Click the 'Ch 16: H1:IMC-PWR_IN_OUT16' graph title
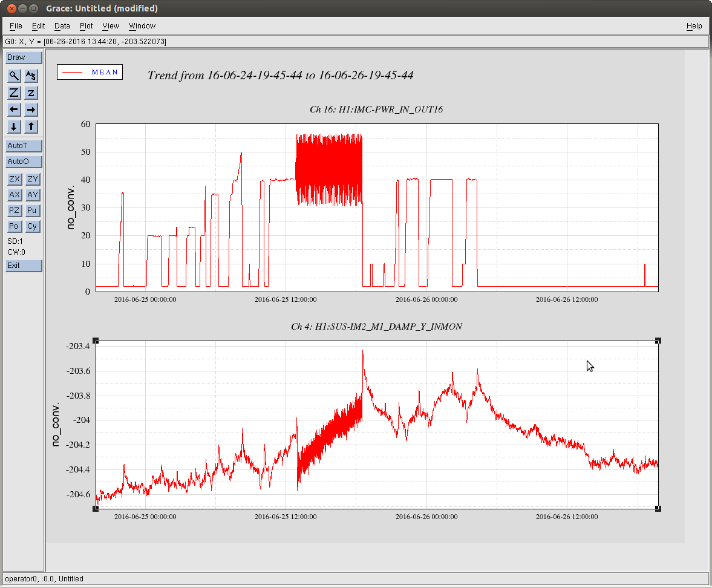 click(376, 109)
